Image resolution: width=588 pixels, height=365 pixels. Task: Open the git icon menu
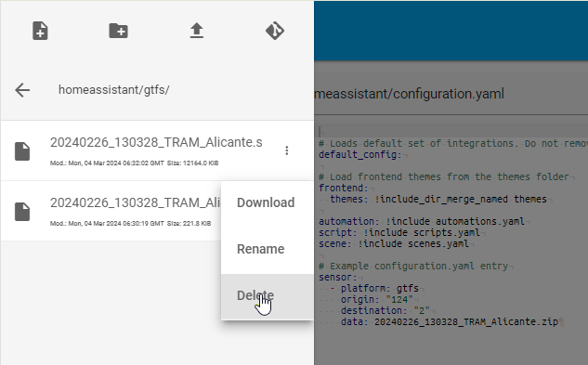pos(275,31)
